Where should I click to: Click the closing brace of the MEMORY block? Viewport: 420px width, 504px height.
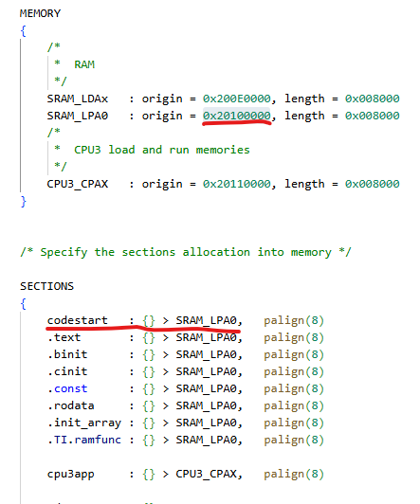click(x=23, y=202)
